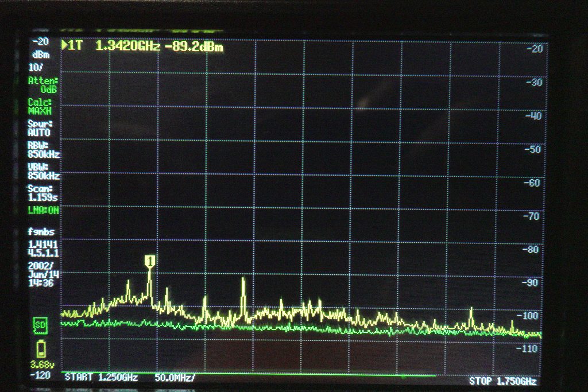Viewport: 588px width, 392px height.
Task: Tap the clock time 14:36
Action: tap(41, 283)
